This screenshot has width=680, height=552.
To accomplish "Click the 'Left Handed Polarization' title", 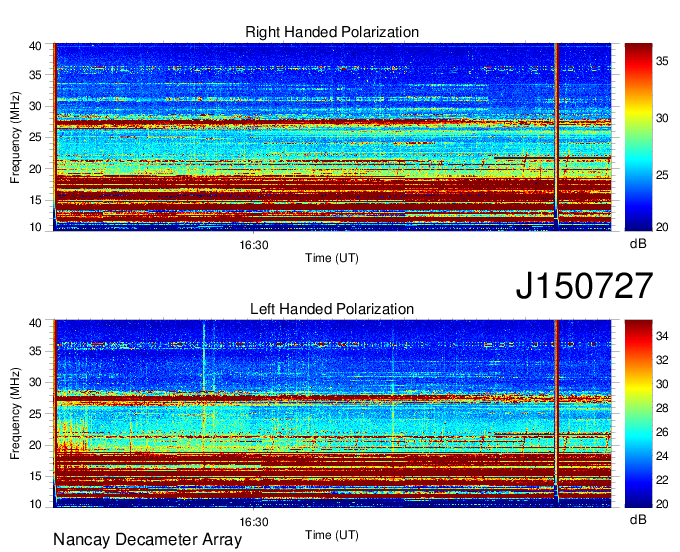I will (332, 309).
